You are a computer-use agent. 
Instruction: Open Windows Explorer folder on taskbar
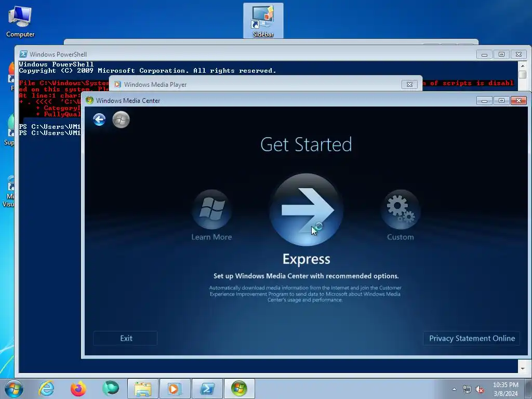(143, 389)
